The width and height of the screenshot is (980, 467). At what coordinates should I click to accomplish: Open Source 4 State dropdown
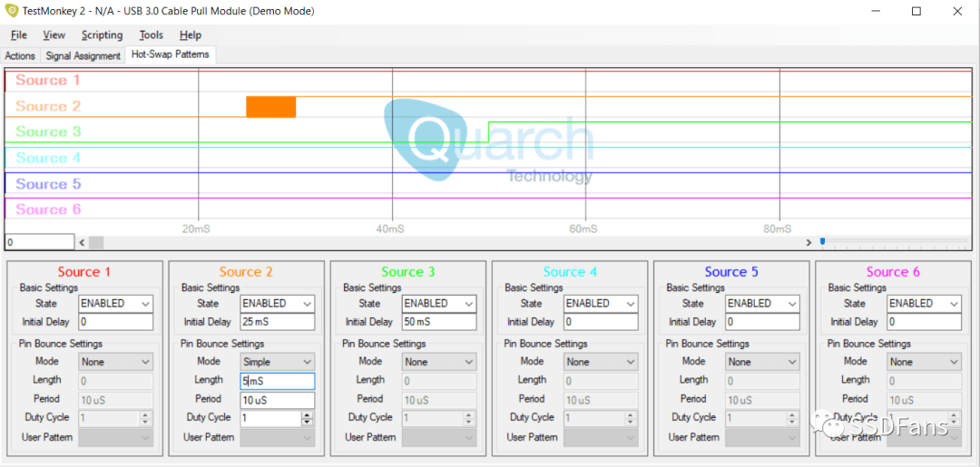click(601, 304)
